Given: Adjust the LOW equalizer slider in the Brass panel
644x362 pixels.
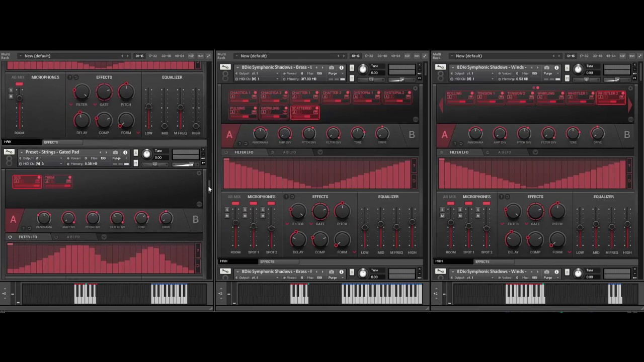Looking at the screenshot, I should coord(364,227).
